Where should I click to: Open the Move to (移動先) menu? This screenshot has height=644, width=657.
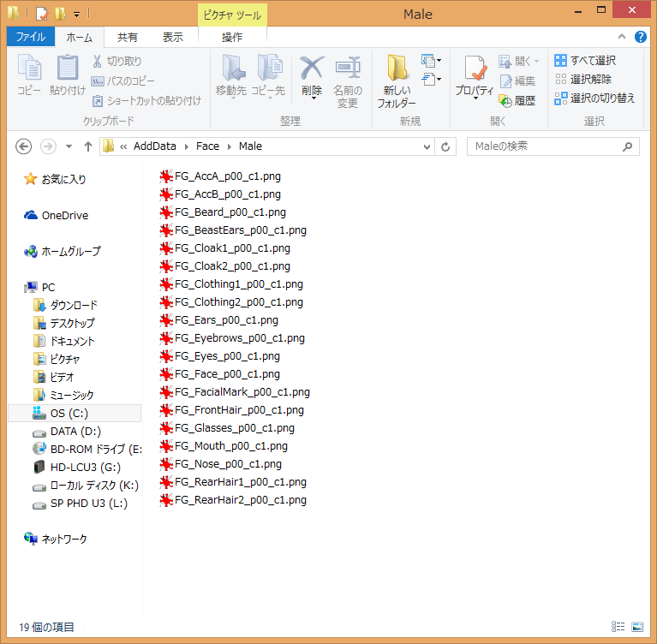coord(231,76)
